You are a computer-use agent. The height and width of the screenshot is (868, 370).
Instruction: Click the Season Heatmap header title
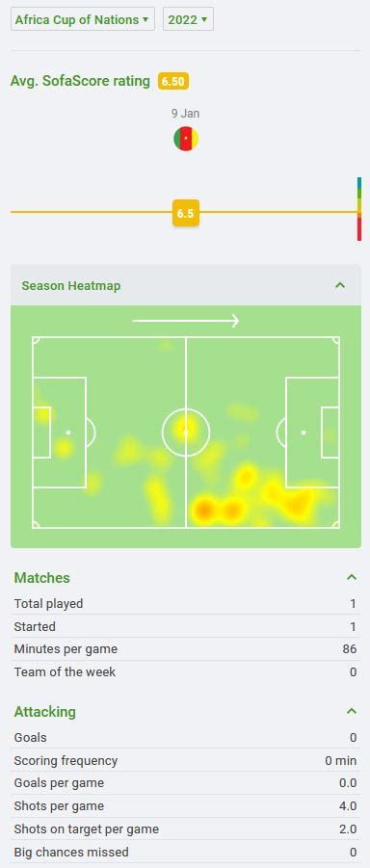tap(71, 286)
